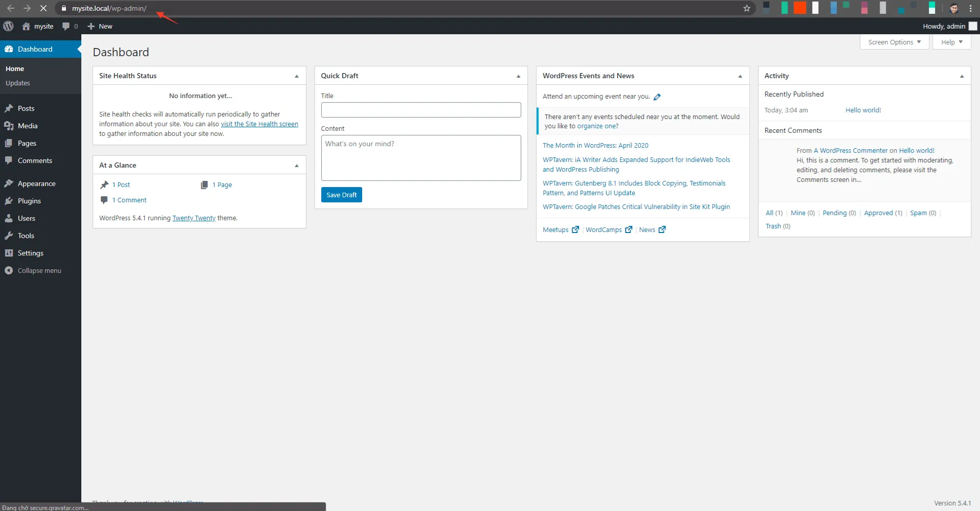Collapse WordPress Events and News panel
The image size is (980, 511).
(740, 76)
